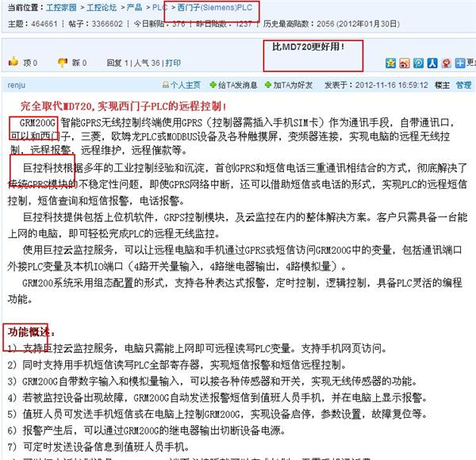Share to Pengyou red mascot icon
Screen dimensions: 476x460
click(446, 63)
